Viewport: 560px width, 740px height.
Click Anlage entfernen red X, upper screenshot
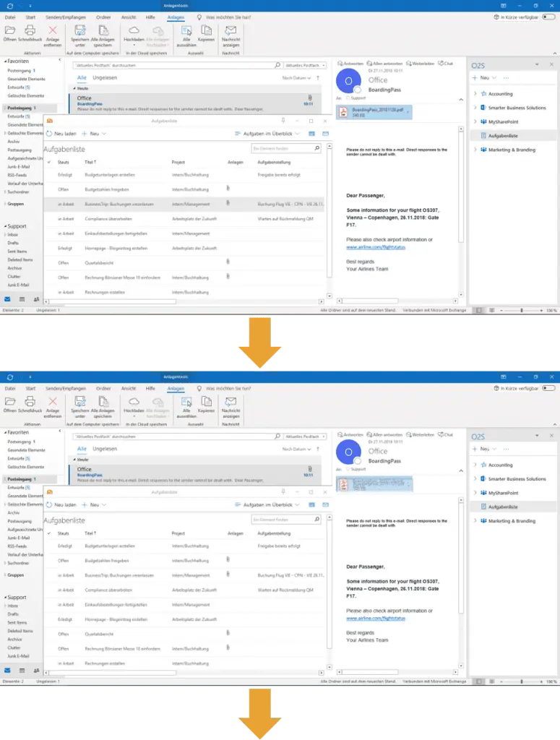pyautogui.click(x=52, y=30)
